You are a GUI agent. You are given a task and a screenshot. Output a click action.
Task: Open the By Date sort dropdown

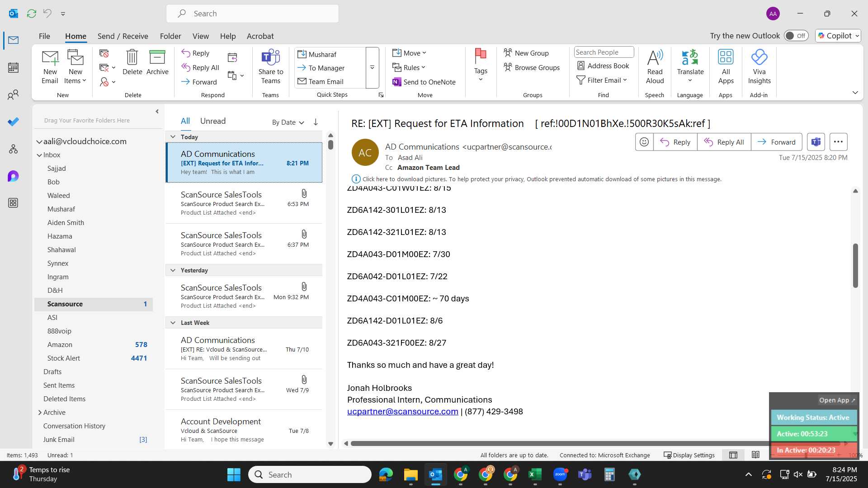click(x=288, y=122)
